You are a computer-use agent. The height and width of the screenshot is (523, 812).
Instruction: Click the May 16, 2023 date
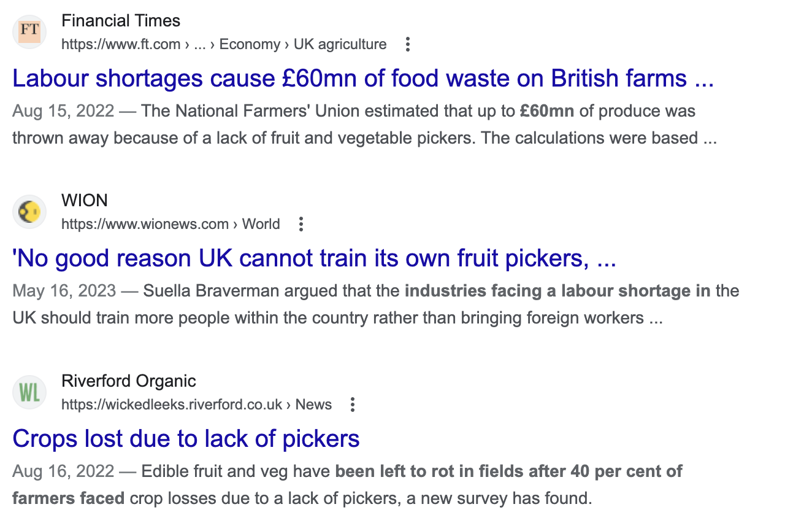tap(64, 291)
